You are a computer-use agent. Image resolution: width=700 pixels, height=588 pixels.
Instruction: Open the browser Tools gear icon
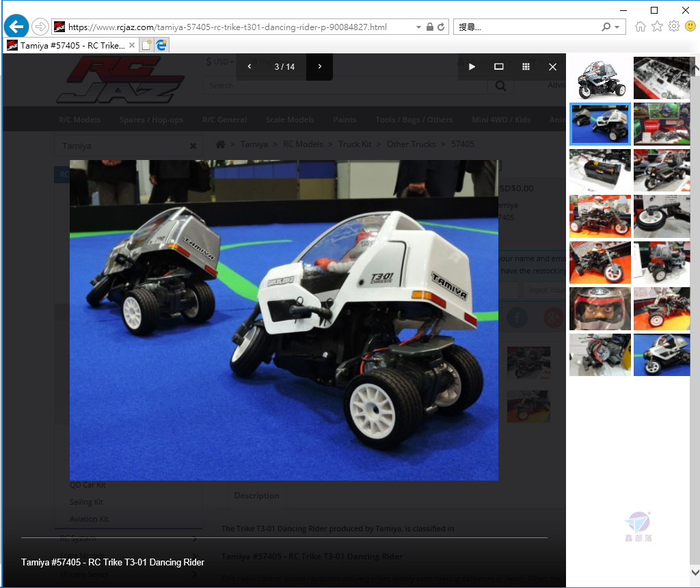click(673, 27)
